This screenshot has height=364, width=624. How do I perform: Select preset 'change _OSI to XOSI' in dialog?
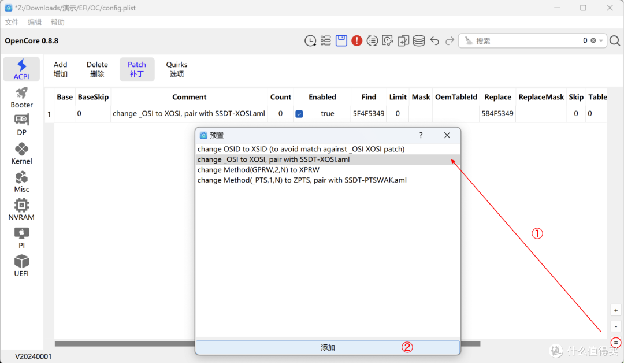coord(328,159)
